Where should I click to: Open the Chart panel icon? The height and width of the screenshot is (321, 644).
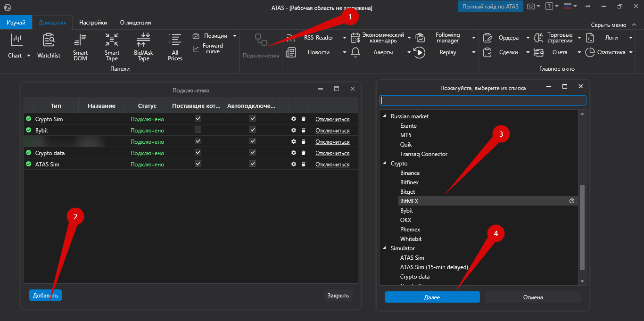click(x=17, y=40)
